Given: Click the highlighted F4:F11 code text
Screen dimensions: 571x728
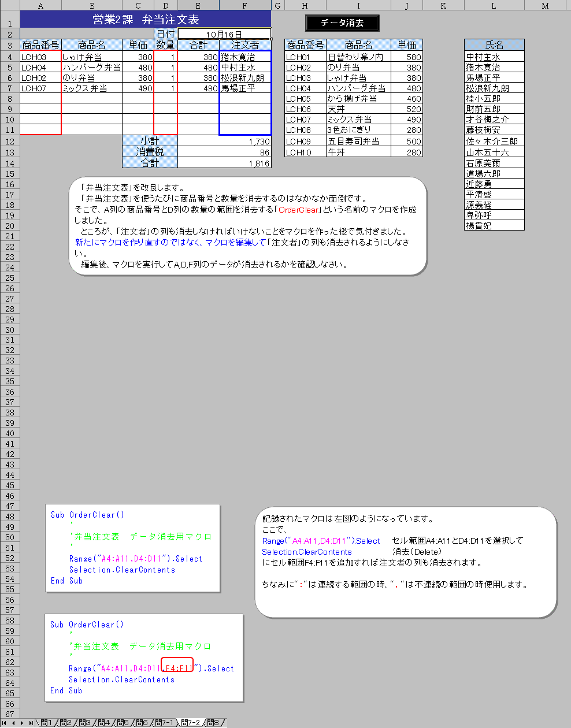Looking at the screenshot, I should [177, 665].
